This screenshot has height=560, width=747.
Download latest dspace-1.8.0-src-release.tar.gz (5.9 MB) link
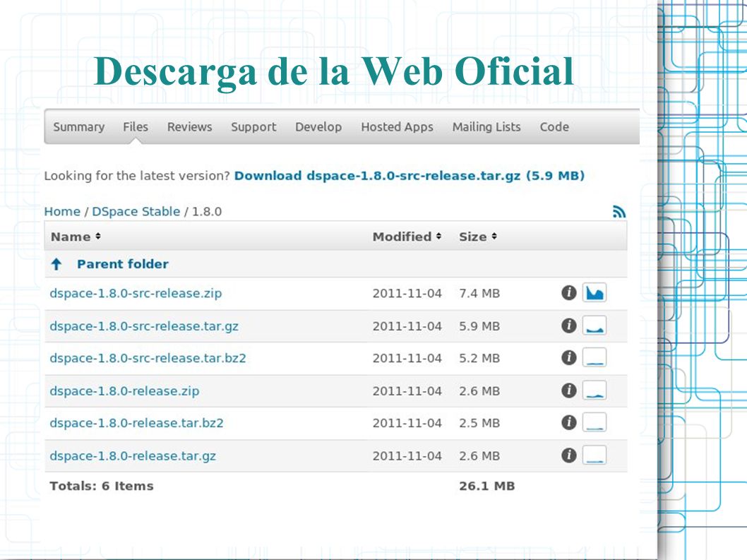click(x=410, y=176)
